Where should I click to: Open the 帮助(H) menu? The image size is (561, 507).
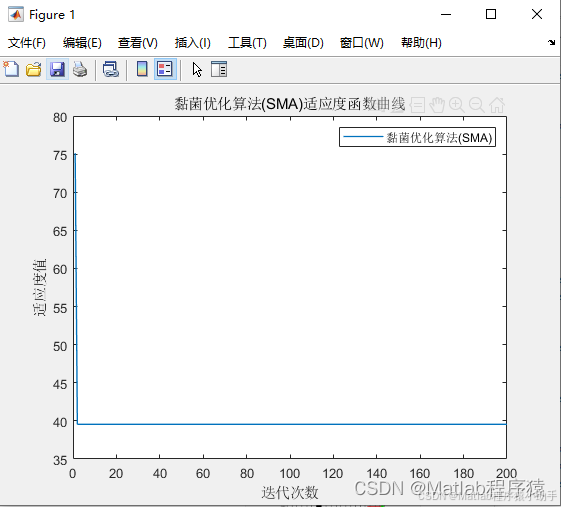pyautogui.click(x=421, y=43)
